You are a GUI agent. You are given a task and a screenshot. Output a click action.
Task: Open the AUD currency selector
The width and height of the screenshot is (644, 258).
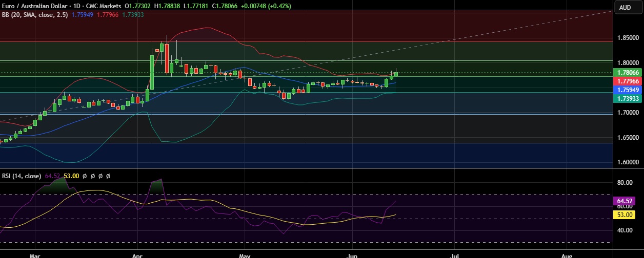point(625,7)
